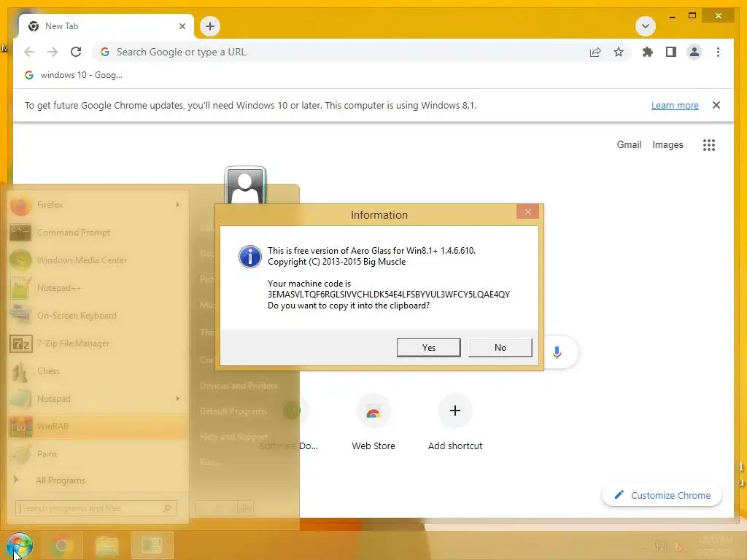Open the tab search dropdown arrow
This screenshot has height=560, width=747.
(x=646, y=26)
